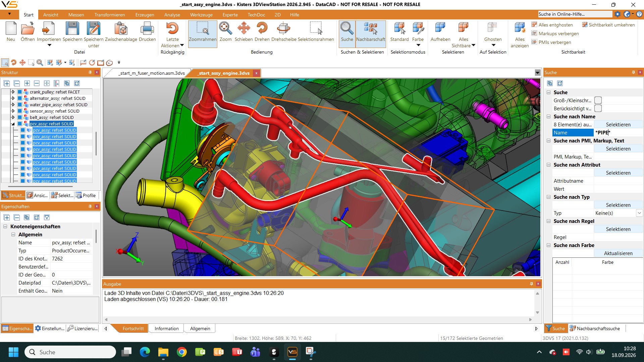
Task: Click the Windows taskbar Suche box
Action: 70,352
